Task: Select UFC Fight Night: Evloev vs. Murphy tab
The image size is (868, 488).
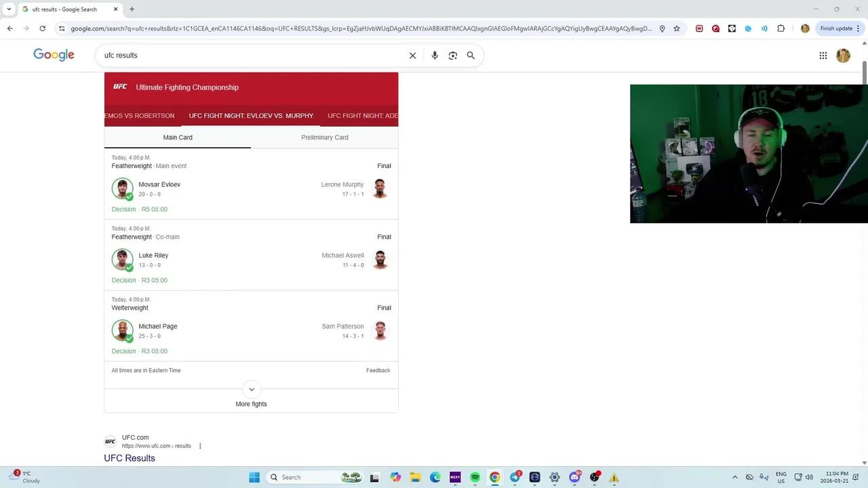Action: [251, 116]
